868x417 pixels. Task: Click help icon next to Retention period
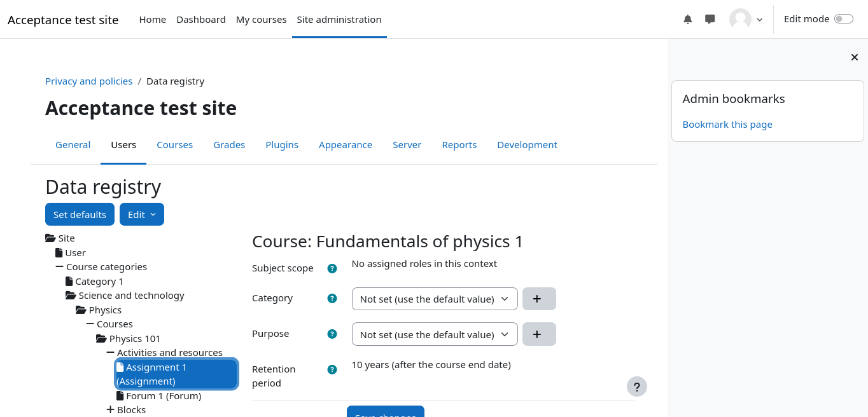pyautogui.click(x=332, y=369)
